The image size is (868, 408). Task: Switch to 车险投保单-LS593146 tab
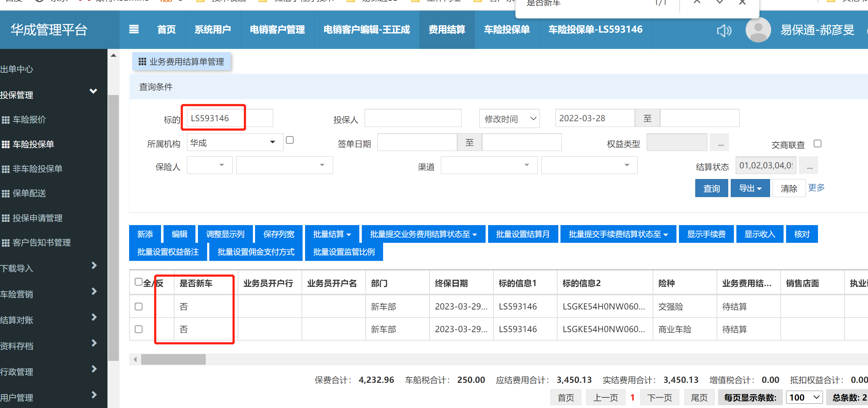click(595, 29)
